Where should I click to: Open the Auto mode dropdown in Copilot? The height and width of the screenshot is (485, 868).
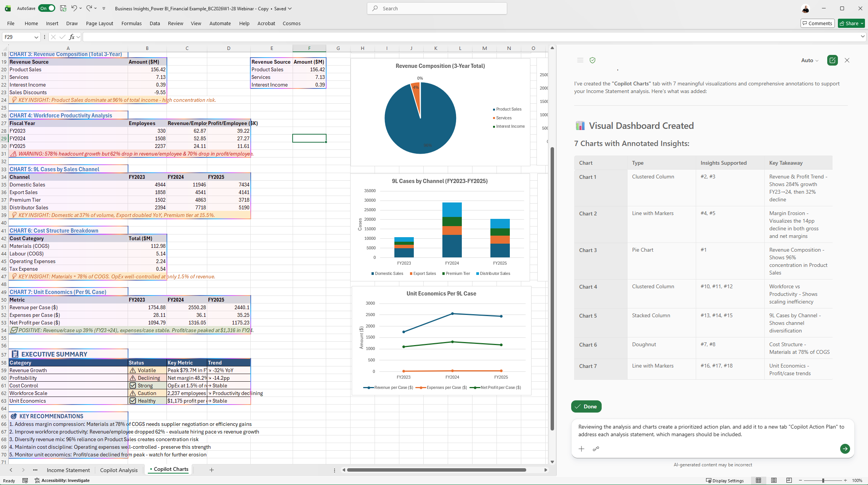tap(810, 60)
